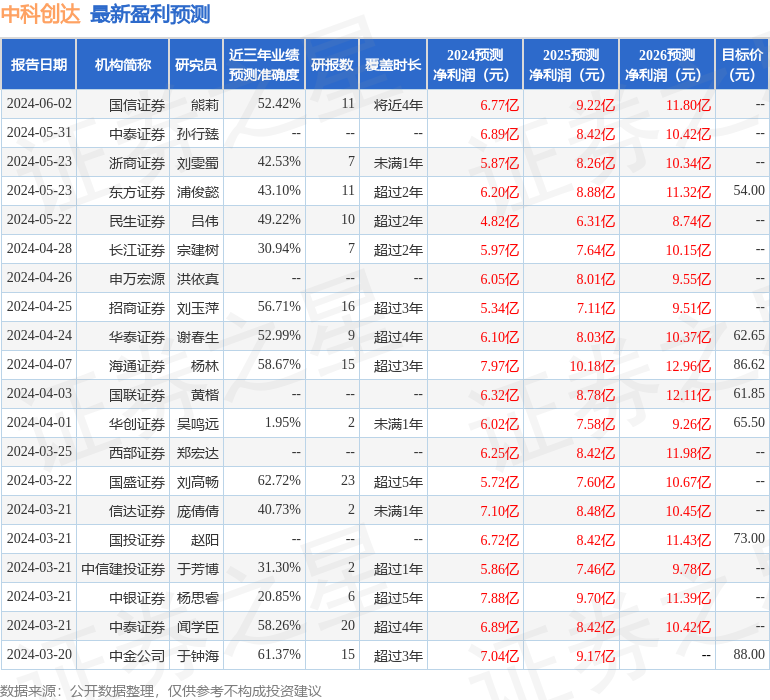The height and width of the screenshot is (700, 770).
Task: Click 2026 forecast 11.80亿
Action: tap(688, 105)
